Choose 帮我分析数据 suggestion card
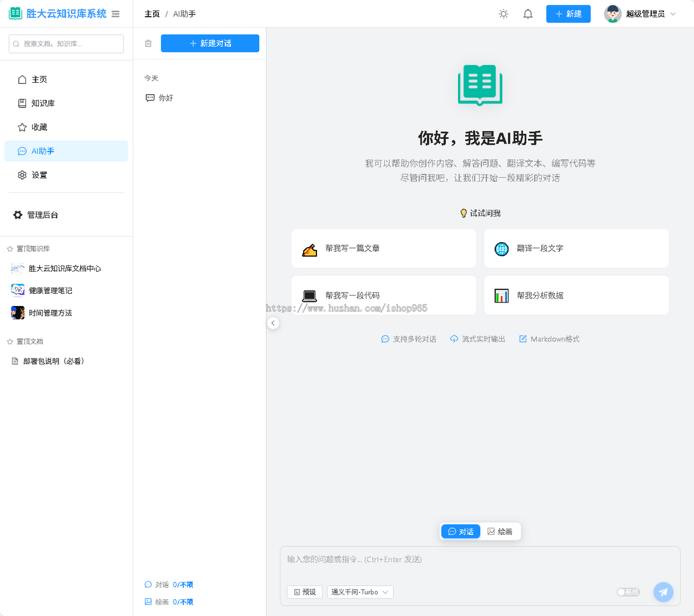This screenshot has height=616, width=694. point(577,296)
